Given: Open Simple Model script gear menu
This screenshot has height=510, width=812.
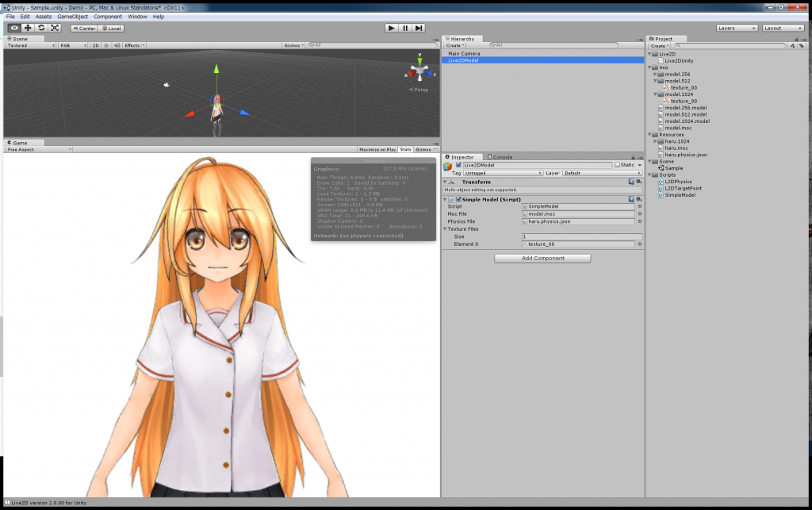Looking at the screenshot, I should (x=639, y=199).
